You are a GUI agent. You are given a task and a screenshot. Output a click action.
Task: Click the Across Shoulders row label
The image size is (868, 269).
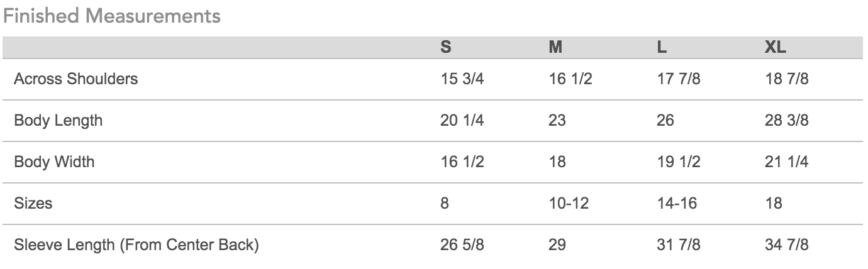coord(75,79)
